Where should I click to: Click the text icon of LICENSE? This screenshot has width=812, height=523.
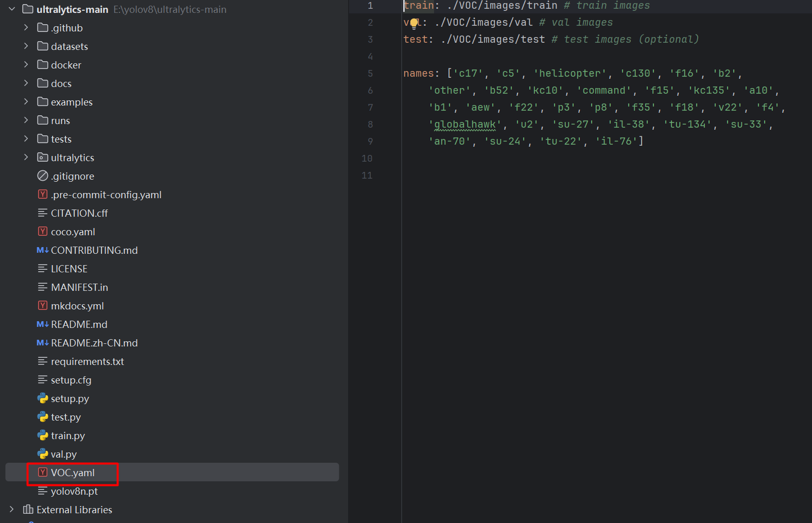(x=43, y=269)
